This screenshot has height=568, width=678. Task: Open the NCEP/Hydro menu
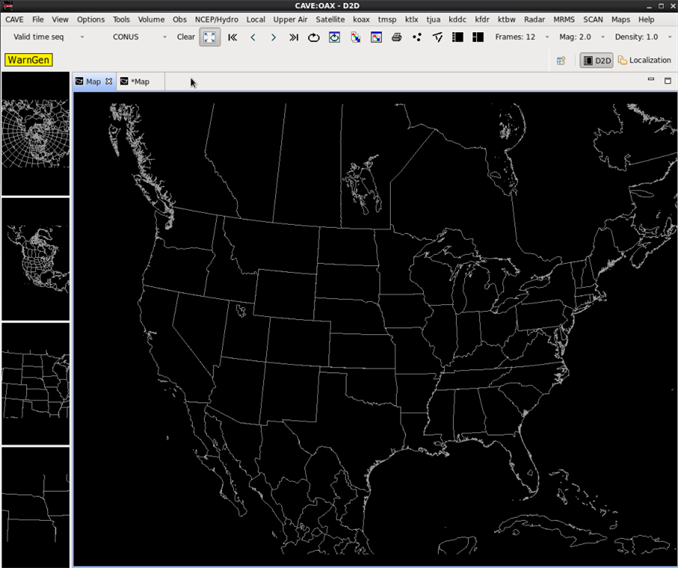pos(217,19)
